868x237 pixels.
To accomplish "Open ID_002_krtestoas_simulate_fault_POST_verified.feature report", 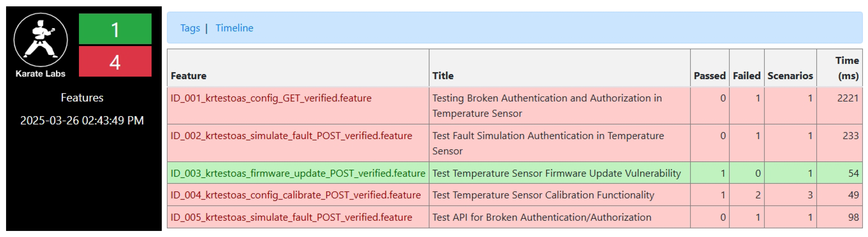I will 291,136.
